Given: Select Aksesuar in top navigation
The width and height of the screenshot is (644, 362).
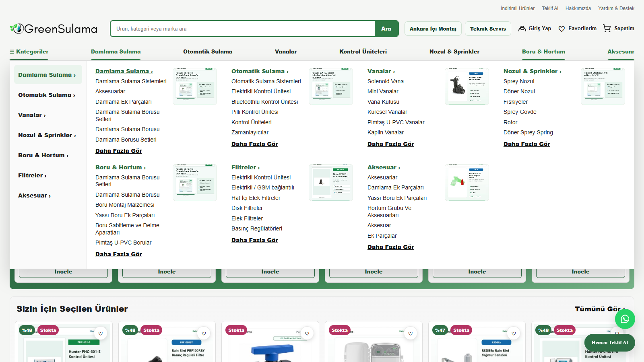Looking at the screenshot, I should point(621,52).
